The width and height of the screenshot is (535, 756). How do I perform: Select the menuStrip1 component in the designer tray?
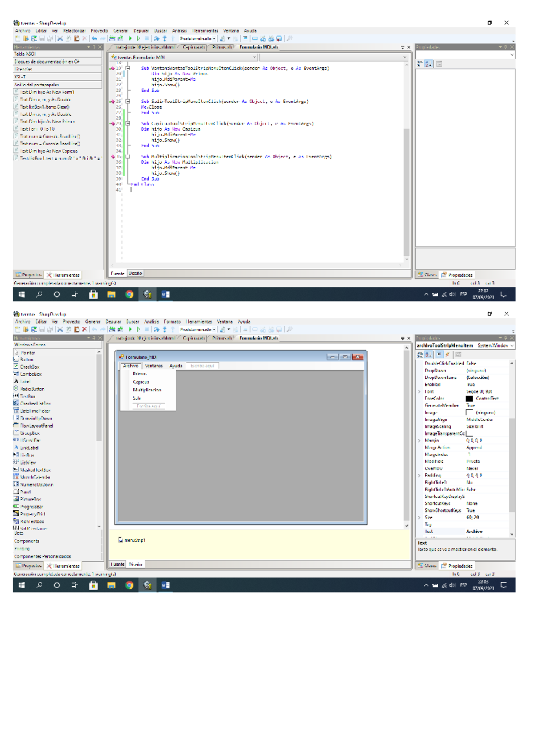[x=132, y=540]
